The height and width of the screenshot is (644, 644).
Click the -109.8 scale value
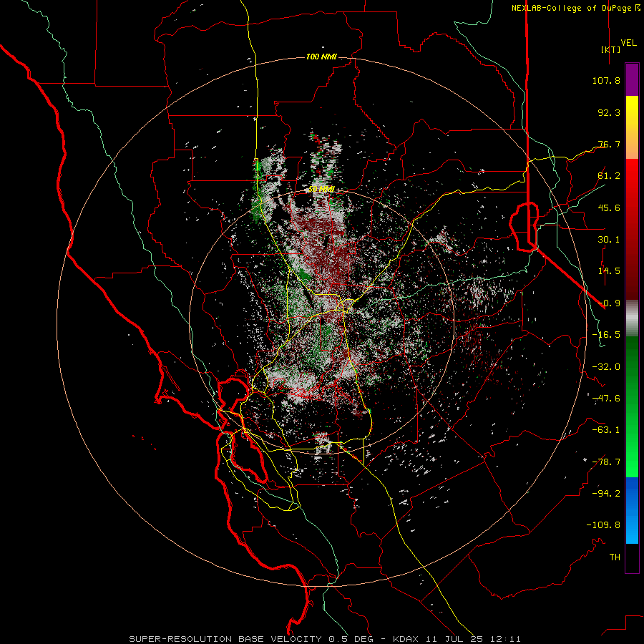[x=603, y=525]
